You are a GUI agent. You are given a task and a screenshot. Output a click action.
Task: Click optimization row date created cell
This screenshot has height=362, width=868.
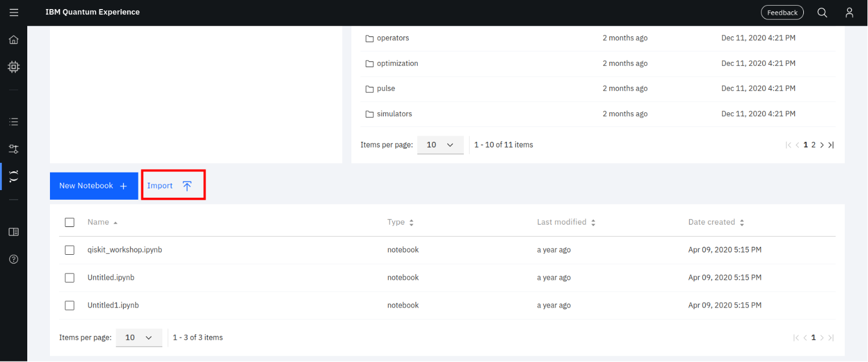coord(758,64)
